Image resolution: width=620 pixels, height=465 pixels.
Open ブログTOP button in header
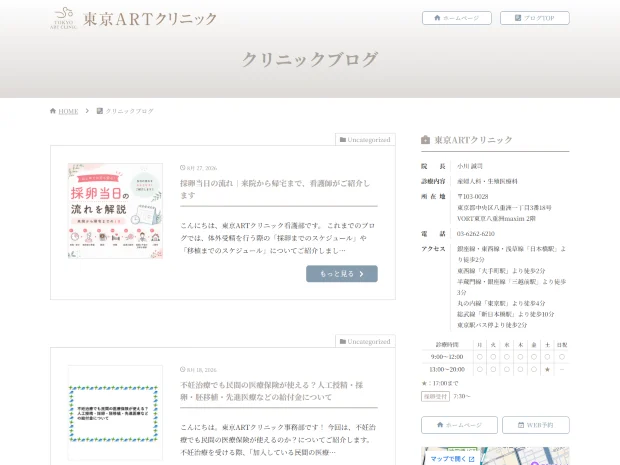point(535,18)
